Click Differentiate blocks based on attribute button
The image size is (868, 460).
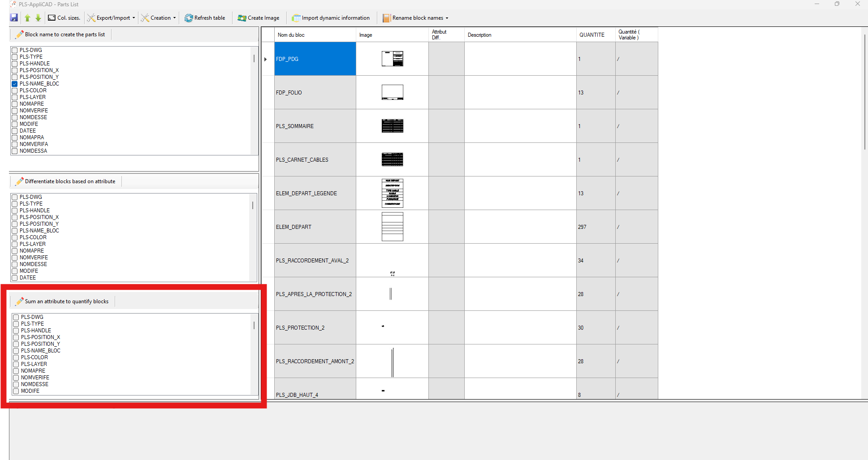click(66, 181)
